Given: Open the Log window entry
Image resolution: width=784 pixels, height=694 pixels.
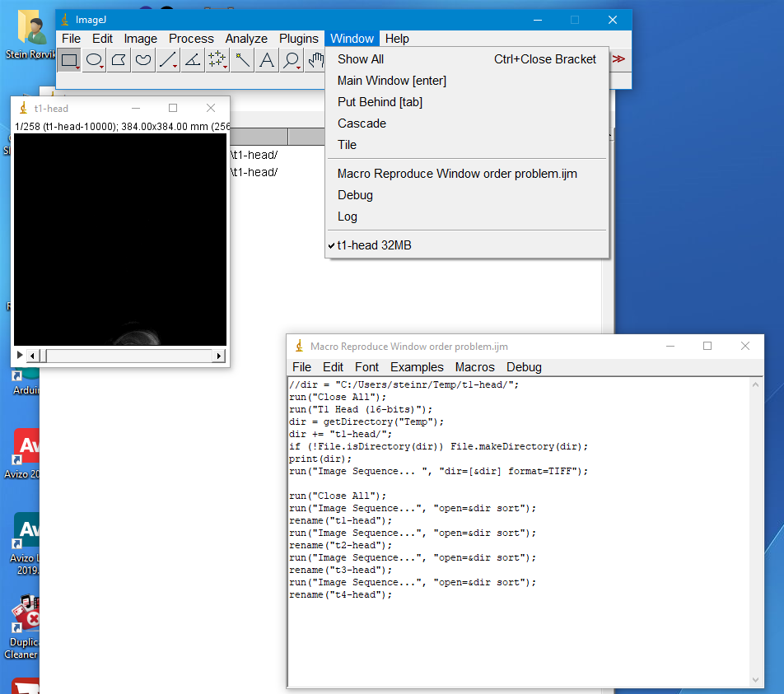Looking at the screenshot, I should 348,217.
